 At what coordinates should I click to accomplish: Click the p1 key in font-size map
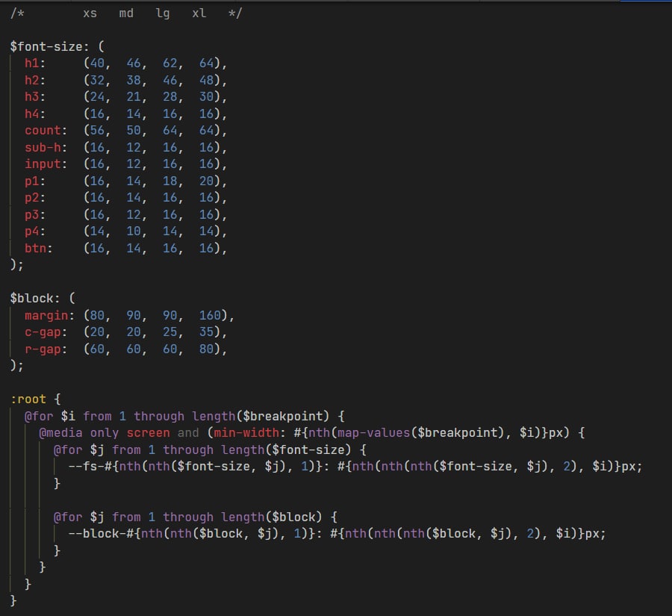tap(31, 181)
